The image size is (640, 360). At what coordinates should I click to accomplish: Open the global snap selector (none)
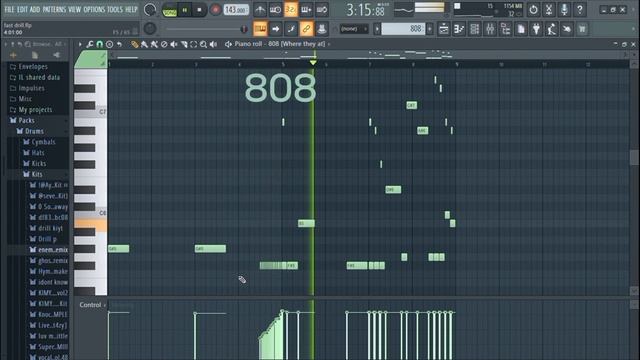pyautogui.click(x=353, y=29)
